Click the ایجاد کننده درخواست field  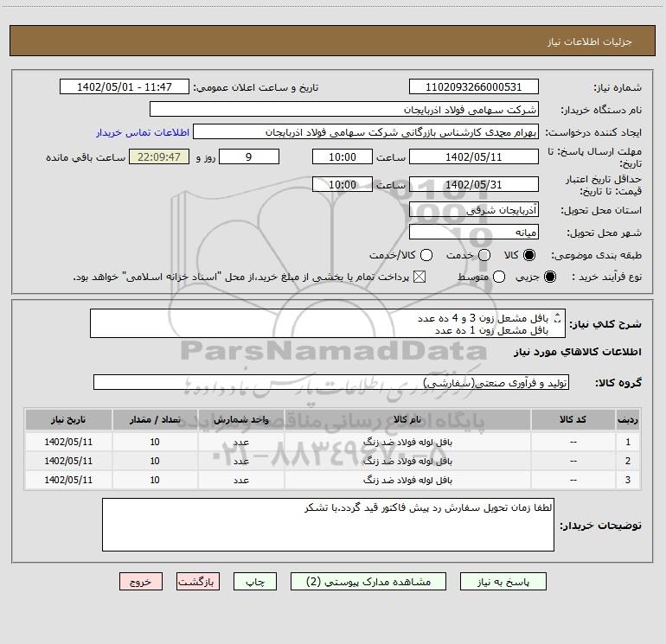point(366,131)
